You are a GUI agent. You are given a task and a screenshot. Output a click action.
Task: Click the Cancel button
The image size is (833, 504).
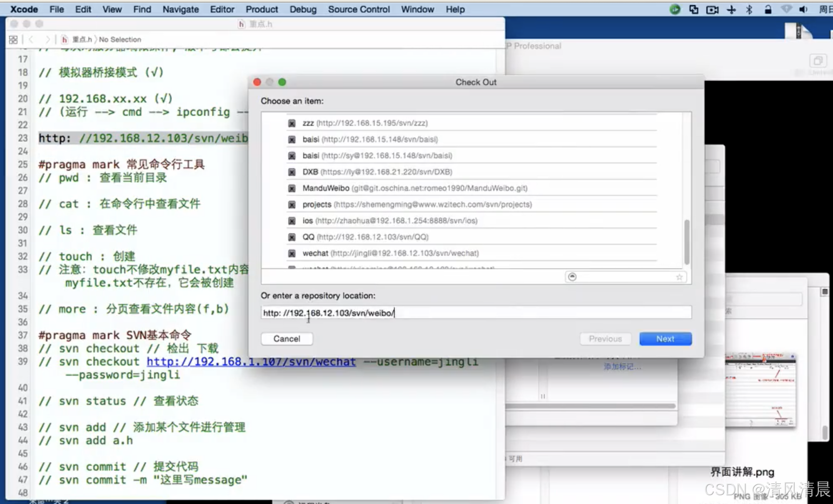click(x=287, y=339)
